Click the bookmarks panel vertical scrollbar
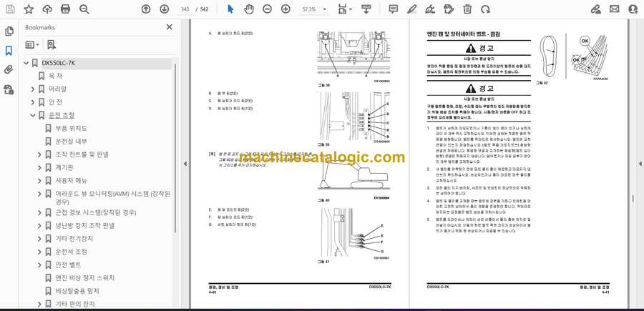The height and width of the screenshot is (311, 644). point(176,148)
